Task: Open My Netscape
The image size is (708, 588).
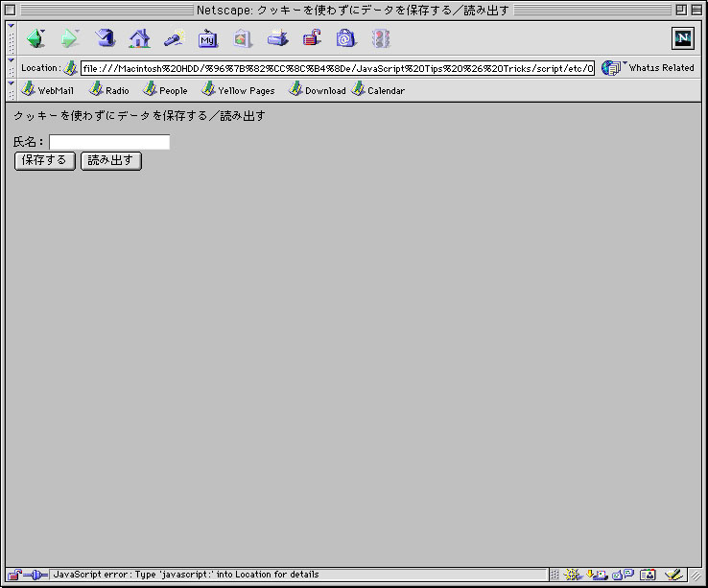Action: (208, 38)
